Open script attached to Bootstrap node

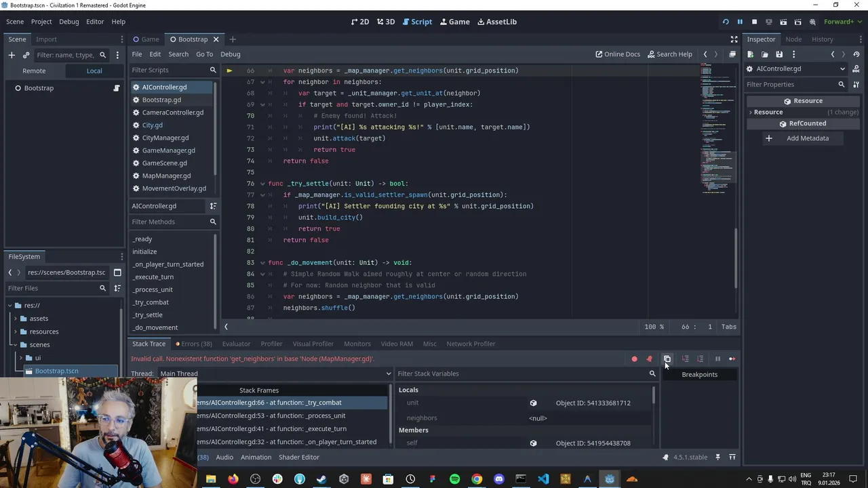pyautogui.click(x=116, y=88)
